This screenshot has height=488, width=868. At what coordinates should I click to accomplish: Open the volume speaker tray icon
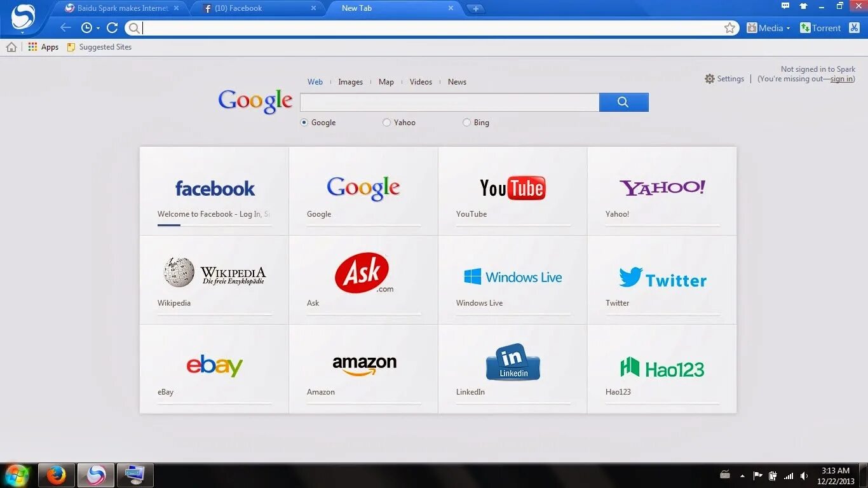804,475
